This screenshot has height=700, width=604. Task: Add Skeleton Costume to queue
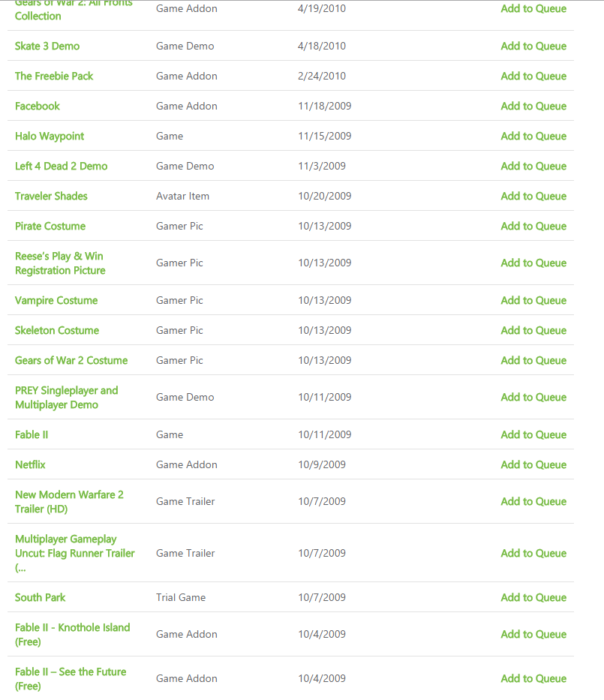coord(533,330)
